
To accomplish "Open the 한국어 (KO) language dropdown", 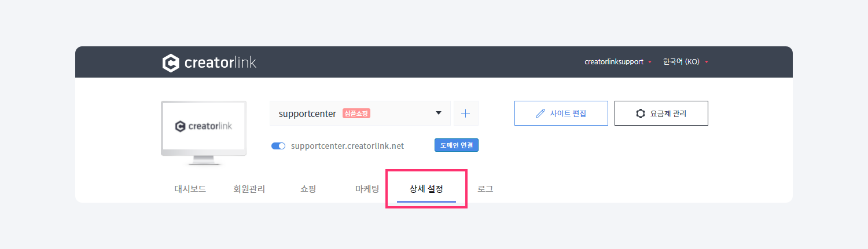I will [x=685, y=62].
